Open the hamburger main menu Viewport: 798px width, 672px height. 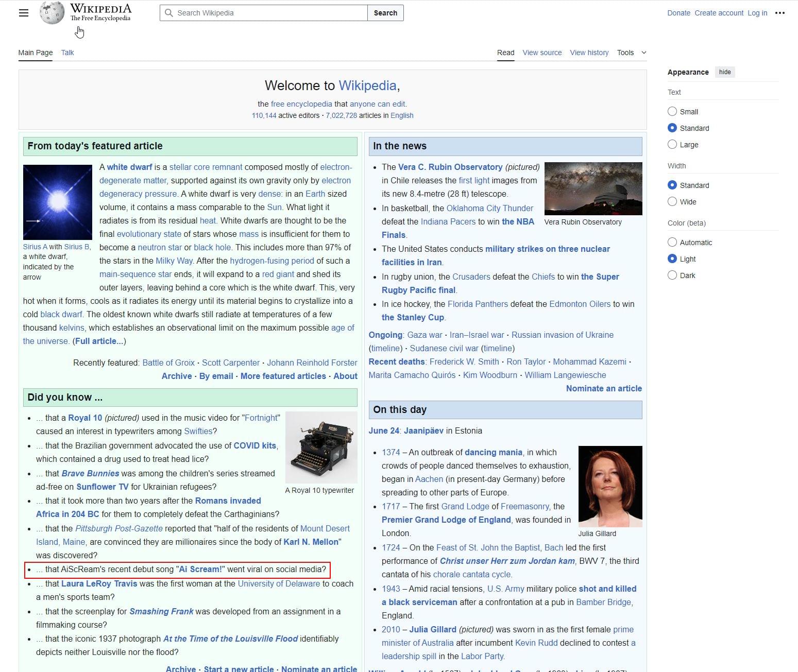[24, 13]
